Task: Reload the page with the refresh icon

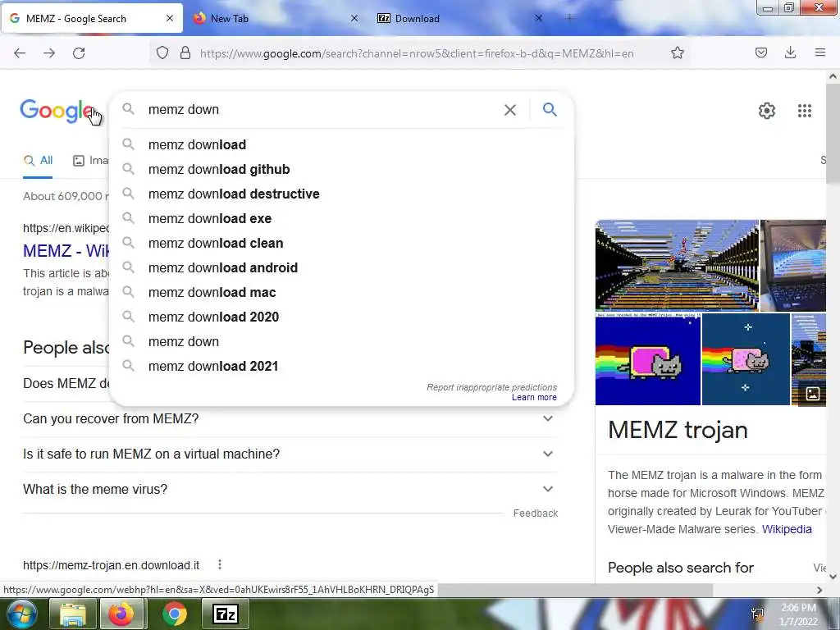Action: (x=79, y=53)
